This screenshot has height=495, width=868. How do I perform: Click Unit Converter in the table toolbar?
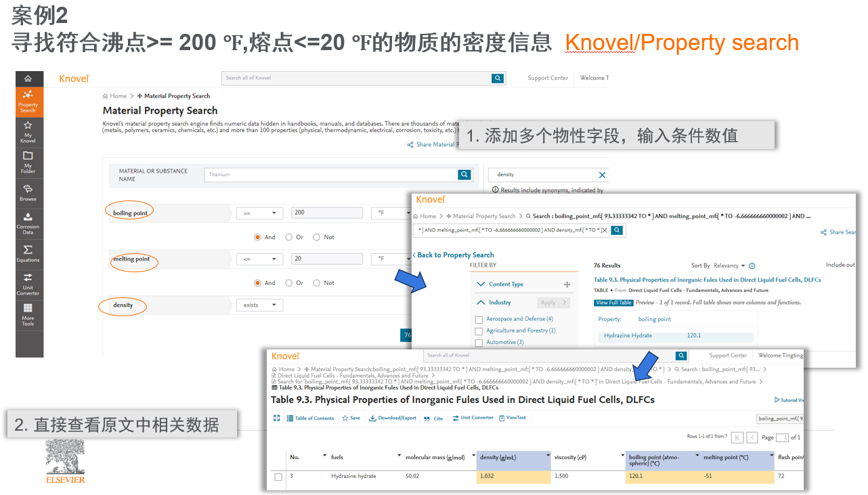point(473,418)
